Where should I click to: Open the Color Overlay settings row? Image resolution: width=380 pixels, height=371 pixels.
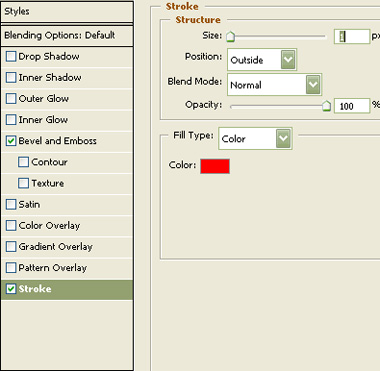click(x=67, y=226)
